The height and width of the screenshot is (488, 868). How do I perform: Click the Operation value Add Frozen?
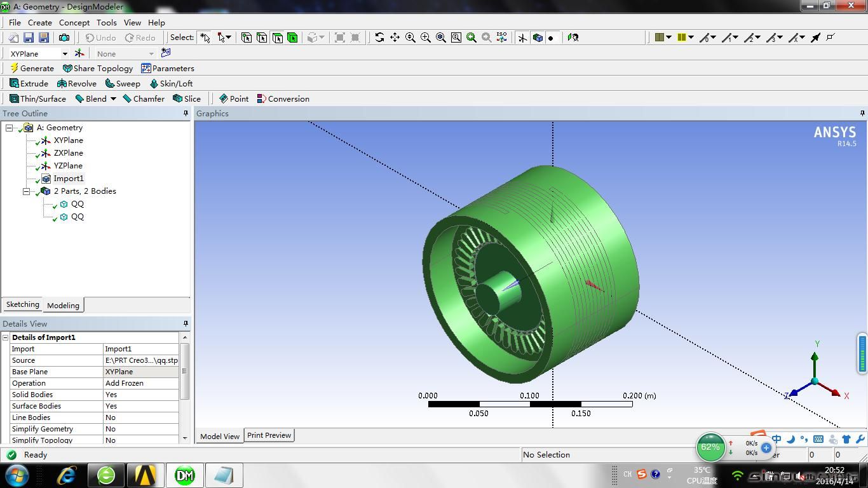140,383
